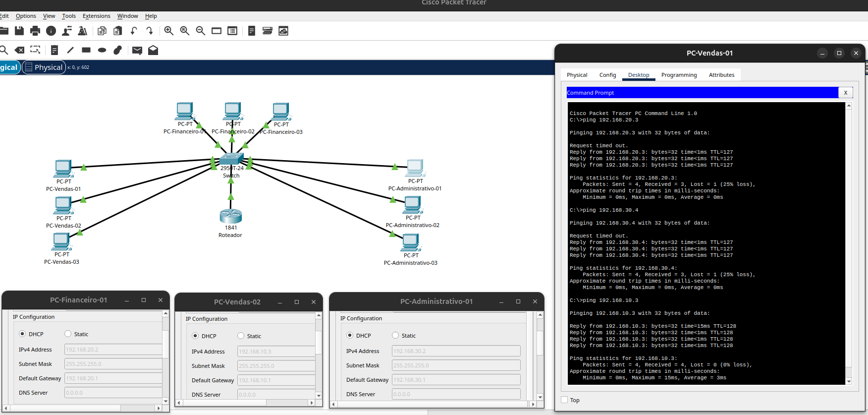The image size is (868, 415).
Task: Select Static in PC-Administrativo-01 window
Action: 395,335
